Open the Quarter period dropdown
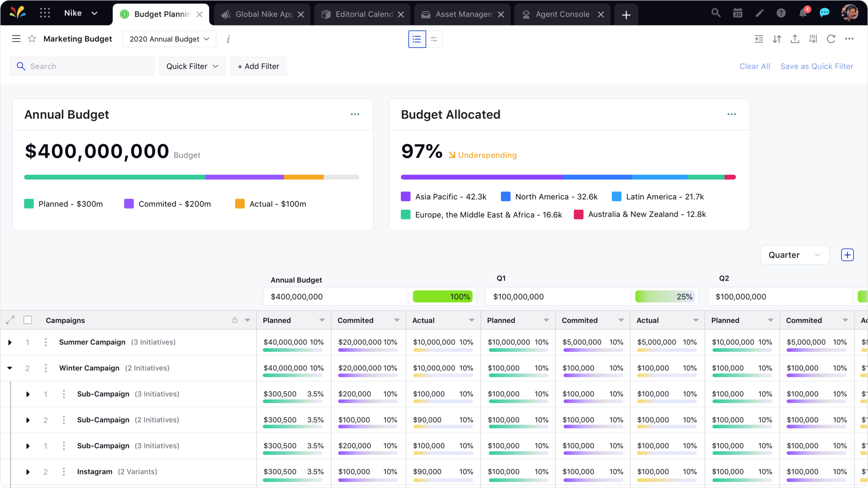 coord(795,255)
